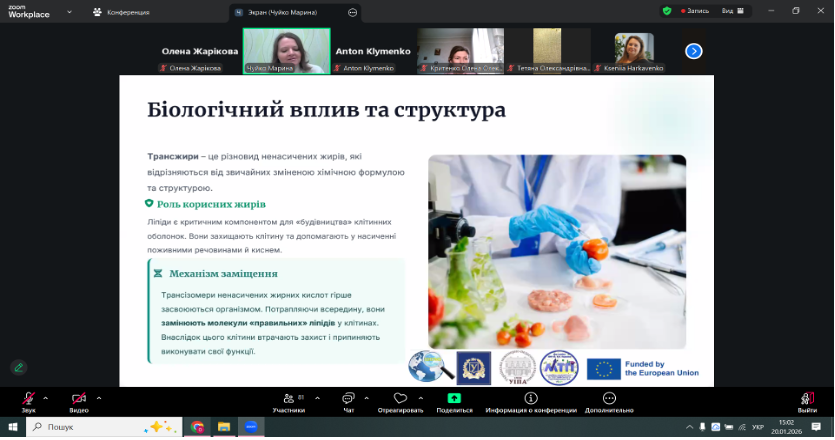Click the green annotate pencil icon
The height and width of the screenshot is (440, 835).
[x=19, y=368]
